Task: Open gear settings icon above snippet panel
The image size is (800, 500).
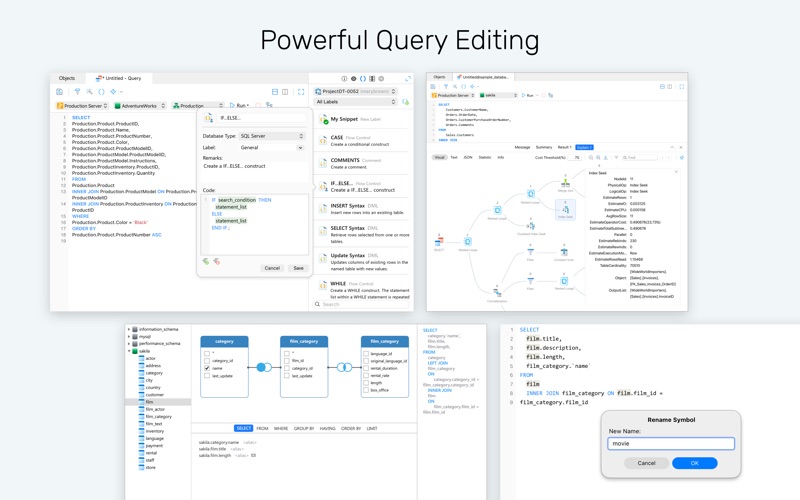Action: point(381,79)
